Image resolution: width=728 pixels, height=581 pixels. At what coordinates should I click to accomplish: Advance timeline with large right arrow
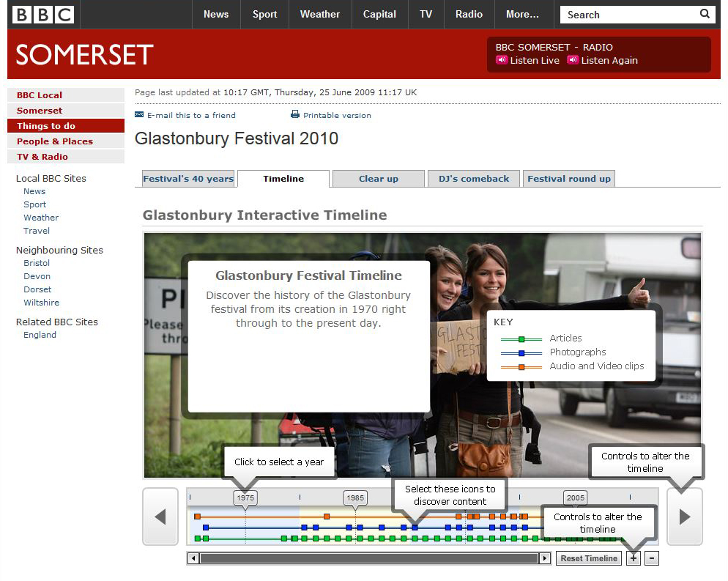685,517
